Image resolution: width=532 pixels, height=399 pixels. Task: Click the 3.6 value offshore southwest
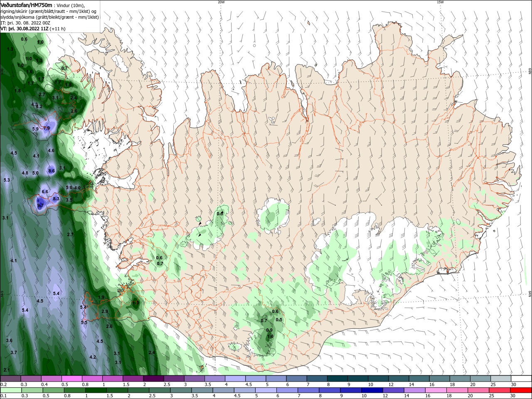click(9, 340)
